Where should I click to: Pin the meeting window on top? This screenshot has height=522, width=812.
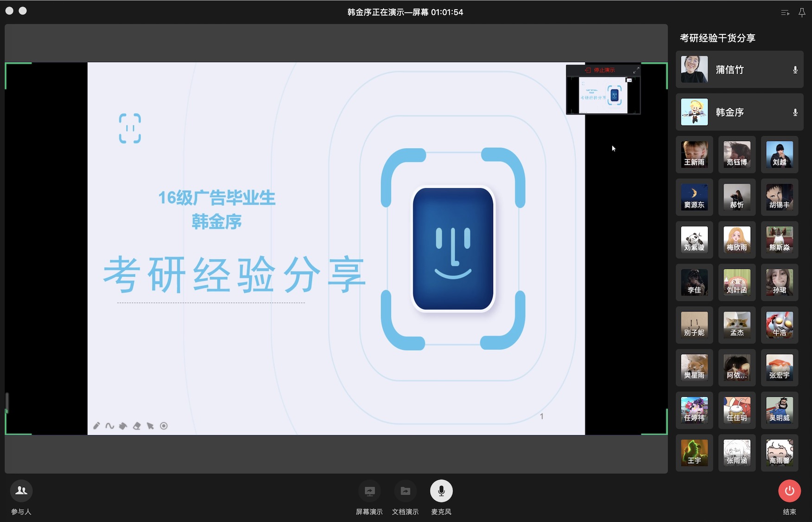802,13
